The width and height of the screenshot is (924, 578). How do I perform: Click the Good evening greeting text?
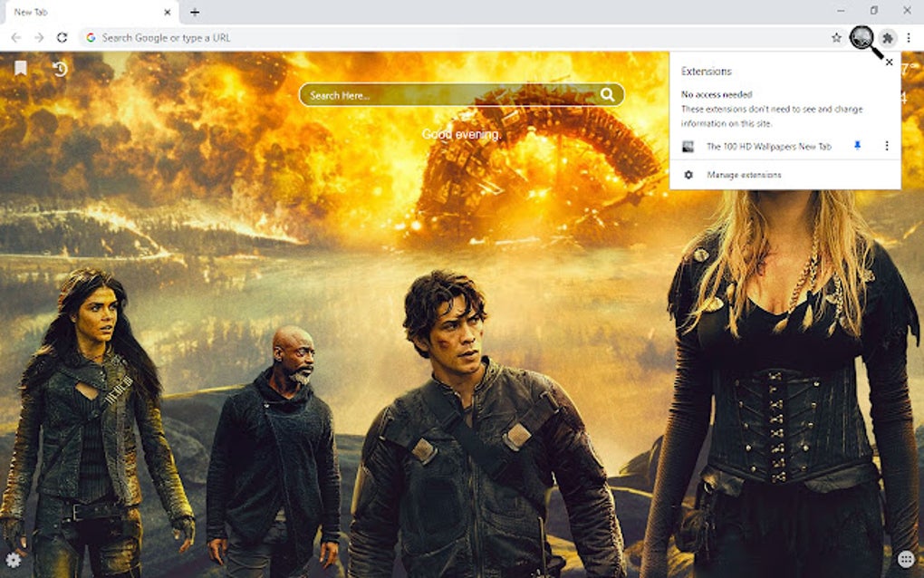pos(461,134)
